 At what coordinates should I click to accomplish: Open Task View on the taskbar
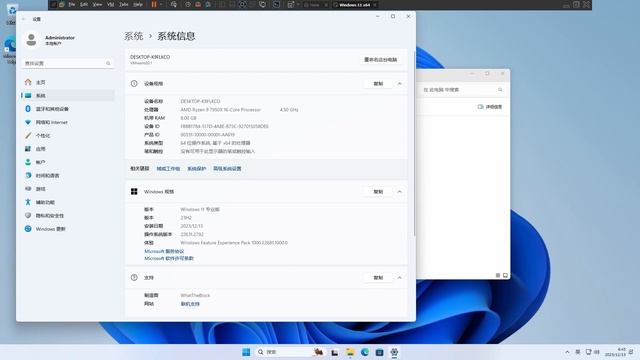click(x=335, y=352)
